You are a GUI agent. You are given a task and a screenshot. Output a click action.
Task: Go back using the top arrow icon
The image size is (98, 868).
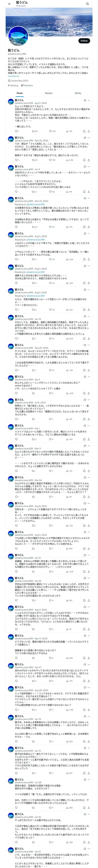coord(9,4)
